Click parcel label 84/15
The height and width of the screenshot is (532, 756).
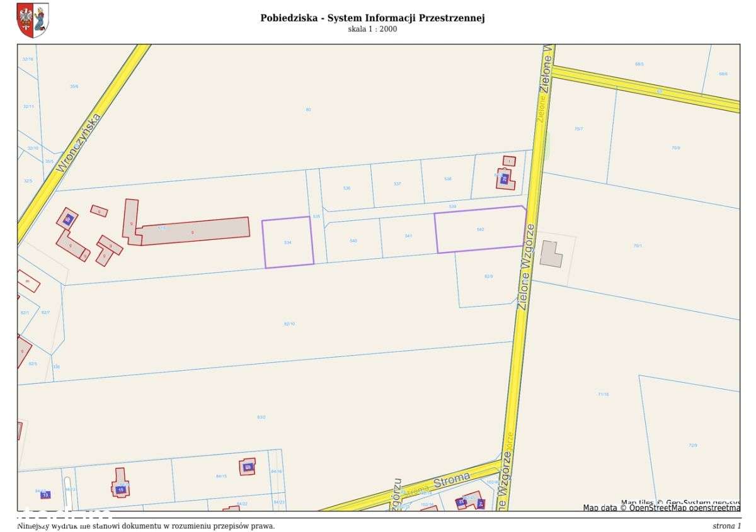[x=221, y=476]
